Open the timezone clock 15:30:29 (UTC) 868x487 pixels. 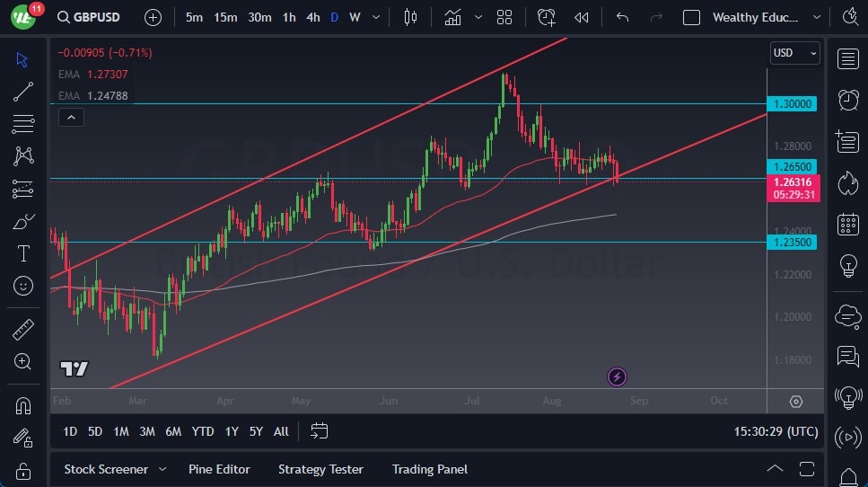pos(776,431)
